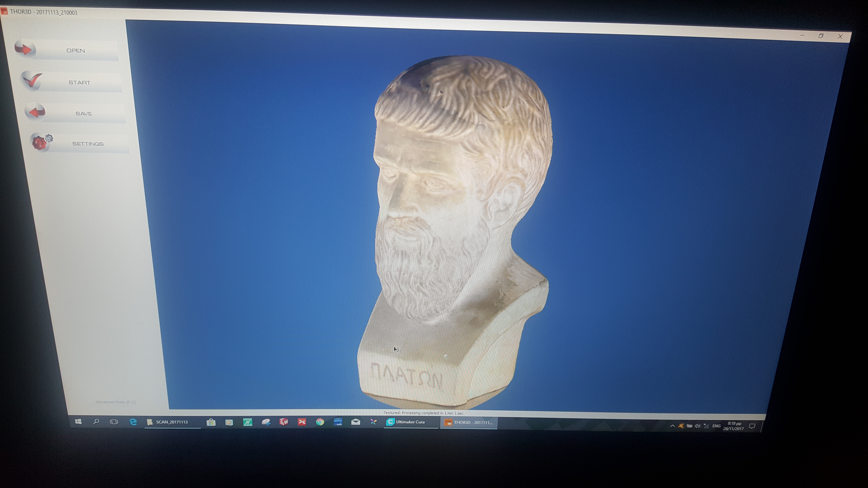Open the Windows Start menu
The image size is (868, 488).
pyautogui.click(x=78, y=422)
